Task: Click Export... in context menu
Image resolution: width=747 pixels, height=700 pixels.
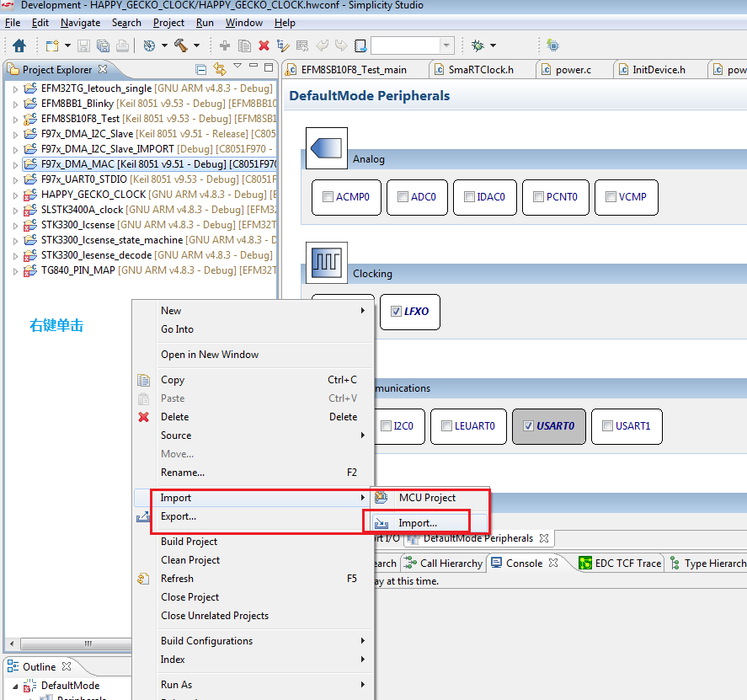Action: [179, 516]
